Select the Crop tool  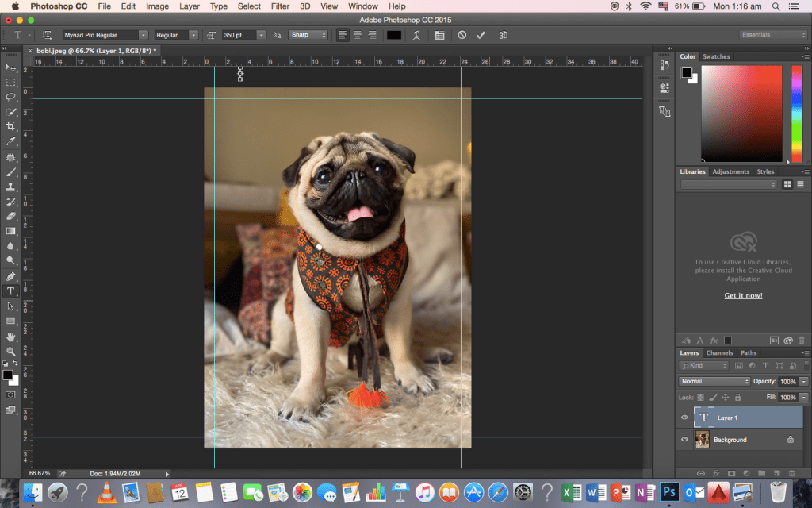pyautogui.click(x=11, y=127)
